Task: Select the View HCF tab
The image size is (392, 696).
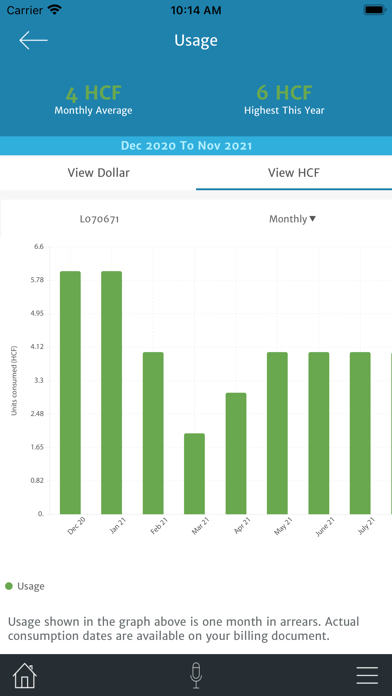Action: coord(294,173)
